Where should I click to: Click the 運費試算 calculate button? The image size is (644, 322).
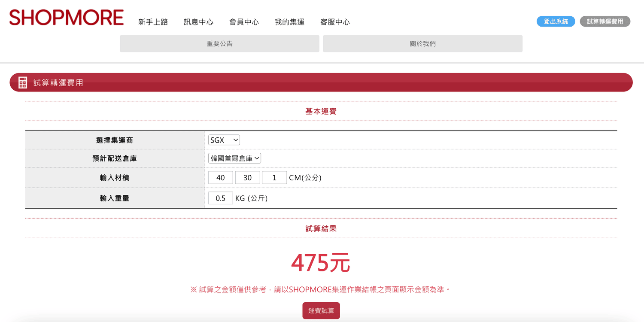[321, 310]
